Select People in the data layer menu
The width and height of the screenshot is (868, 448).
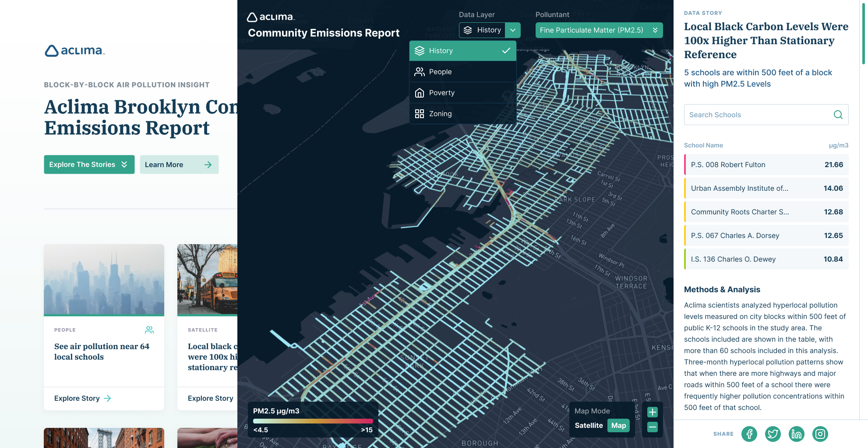pyautogui.click(x=463, y=72)
